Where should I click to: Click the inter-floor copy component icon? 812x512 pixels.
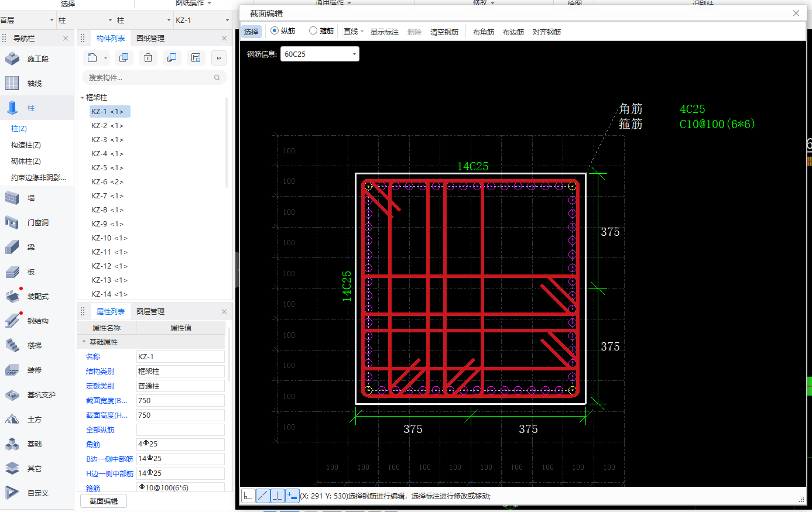point(172,57)
